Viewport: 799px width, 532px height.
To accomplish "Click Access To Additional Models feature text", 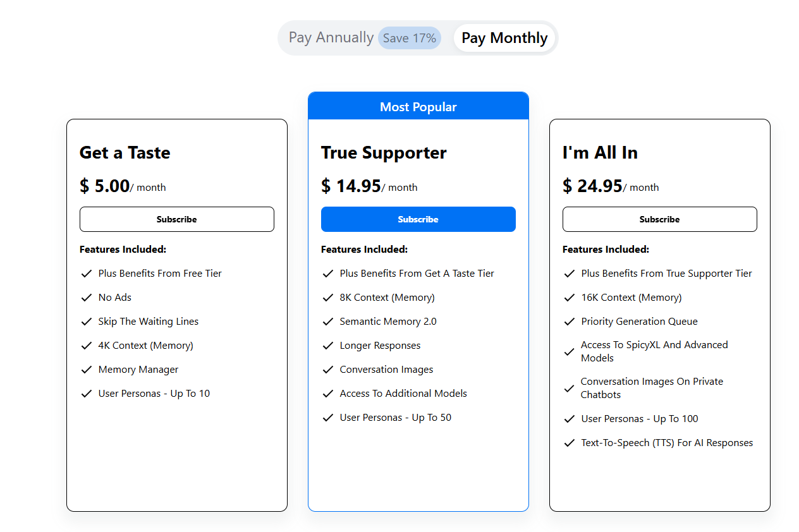I will click(403, 394).
